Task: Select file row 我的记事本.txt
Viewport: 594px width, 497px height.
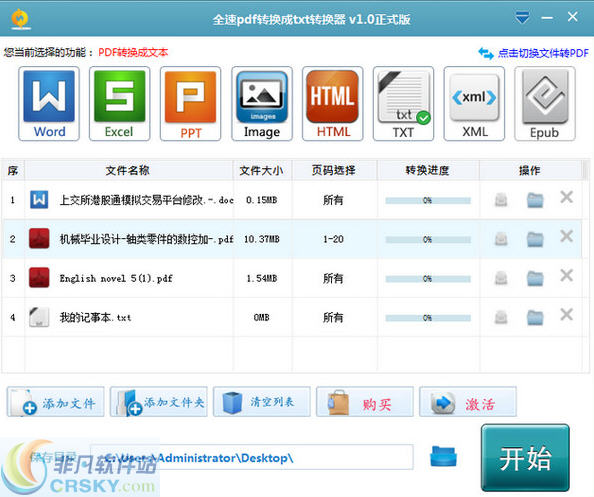Action: tap(292, 317)
